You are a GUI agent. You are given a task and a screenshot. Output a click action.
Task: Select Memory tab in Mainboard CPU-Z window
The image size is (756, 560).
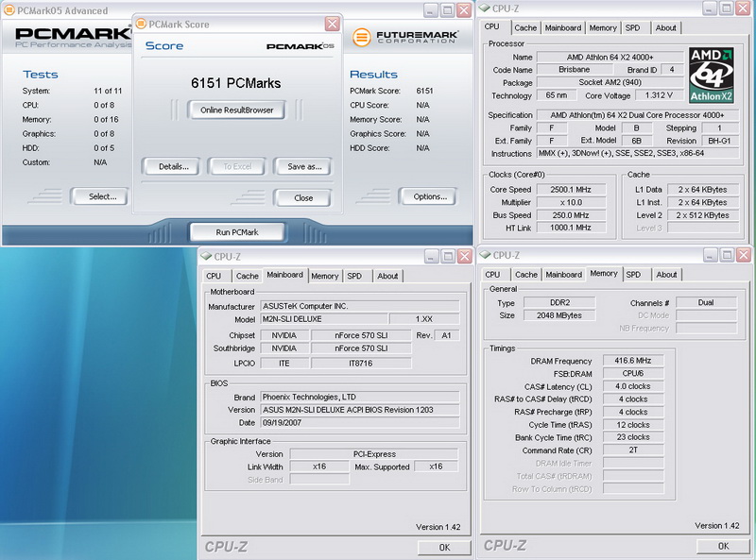click(x=324, y=276)
